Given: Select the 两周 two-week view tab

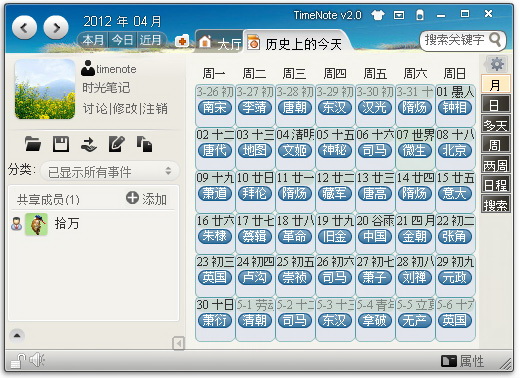Looking at the screenshot, I should tap(496, 164).
